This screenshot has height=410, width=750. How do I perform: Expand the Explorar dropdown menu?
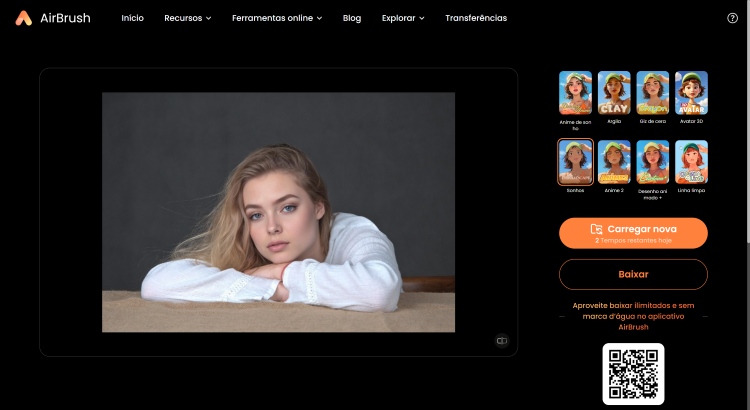click(x=403, y=18)
